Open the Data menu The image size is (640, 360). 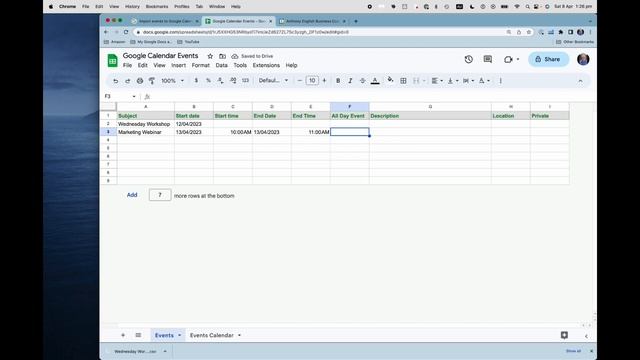click(222, 65)
